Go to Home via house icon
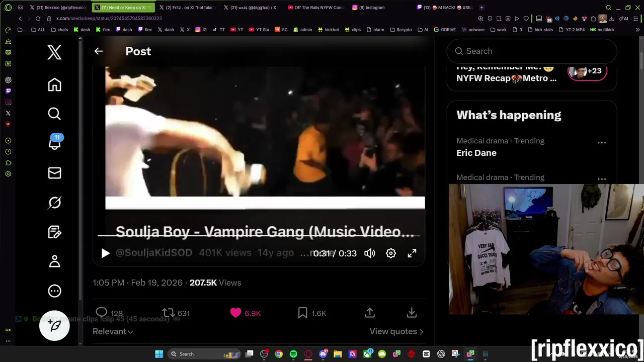Viewport: 644px width, 362px height. (54, 85)
